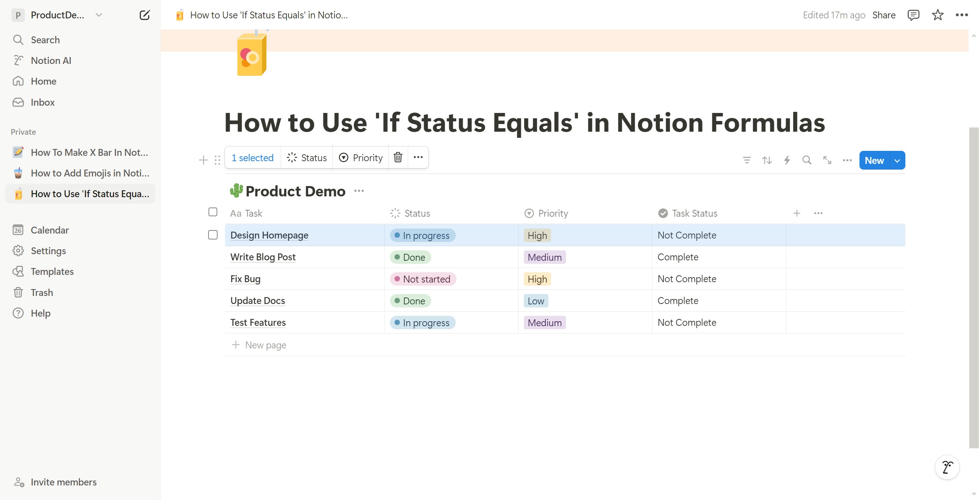Open How to Add Emojis page
This screenshot has height=500, width=980.
pos(80,173)
